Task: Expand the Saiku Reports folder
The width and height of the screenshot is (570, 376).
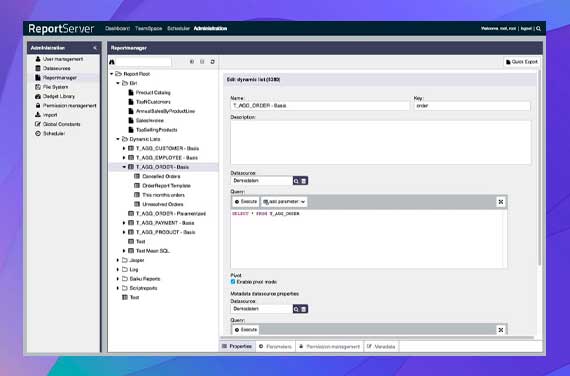Action: (x=118, y=279)
